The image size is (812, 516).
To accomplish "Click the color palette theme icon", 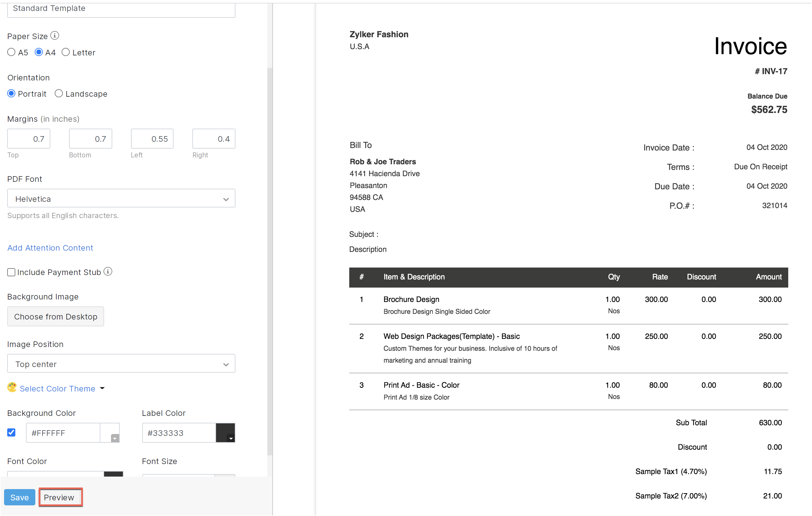I will [12, 387].
